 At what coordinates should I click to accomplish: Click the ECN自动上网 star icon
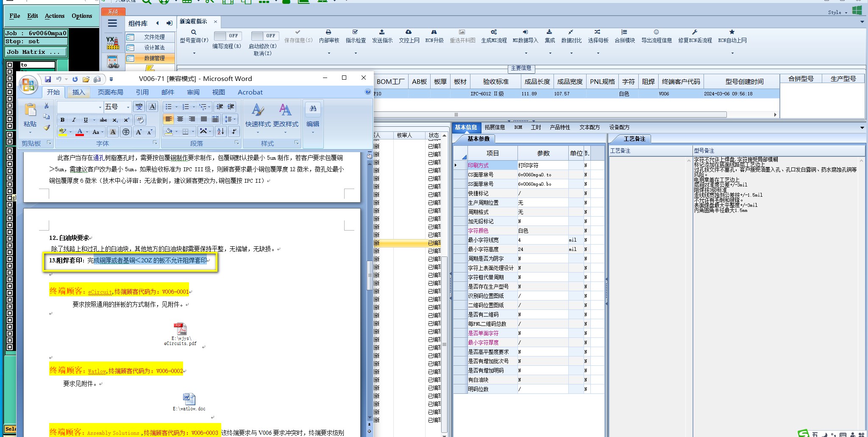(732, 32)
